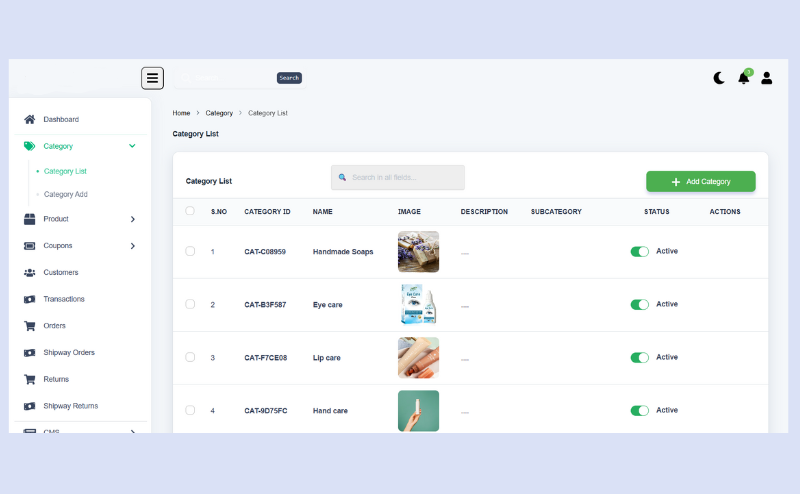
Task: Collapse the Category sidebar menu
Action: pos(132,146)
